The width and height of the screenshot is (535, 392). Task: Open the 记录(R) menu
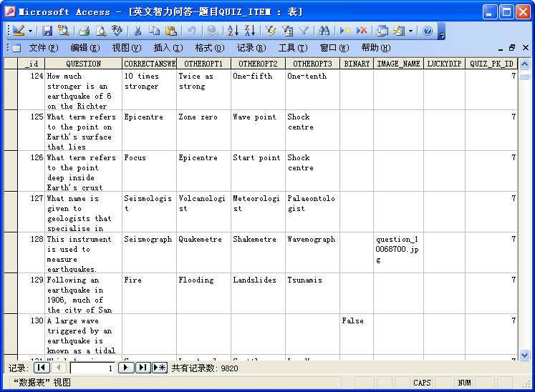point(251,48)
